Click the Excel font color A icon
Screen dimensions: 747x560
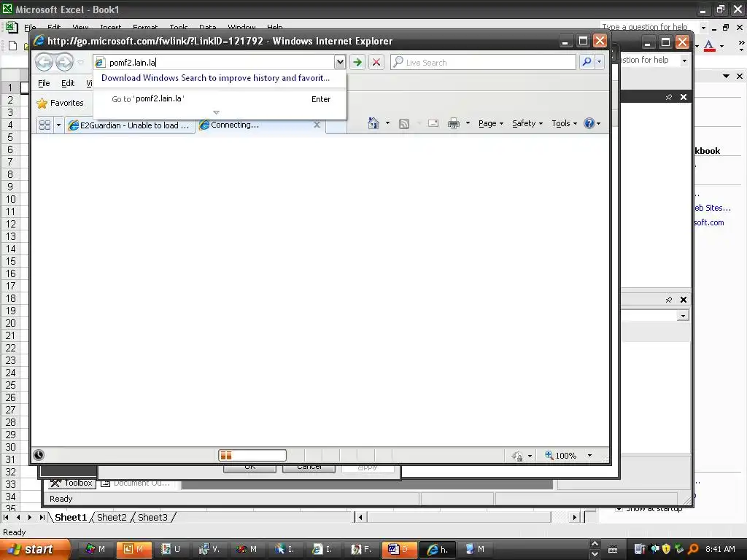click(709, 46)
